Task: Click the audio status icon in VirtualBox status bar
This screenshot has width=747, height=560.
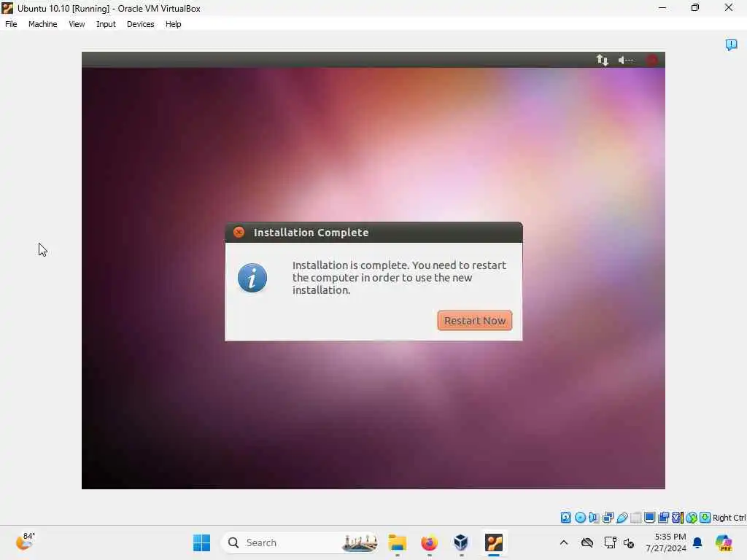Action: (x=594, y=517)
